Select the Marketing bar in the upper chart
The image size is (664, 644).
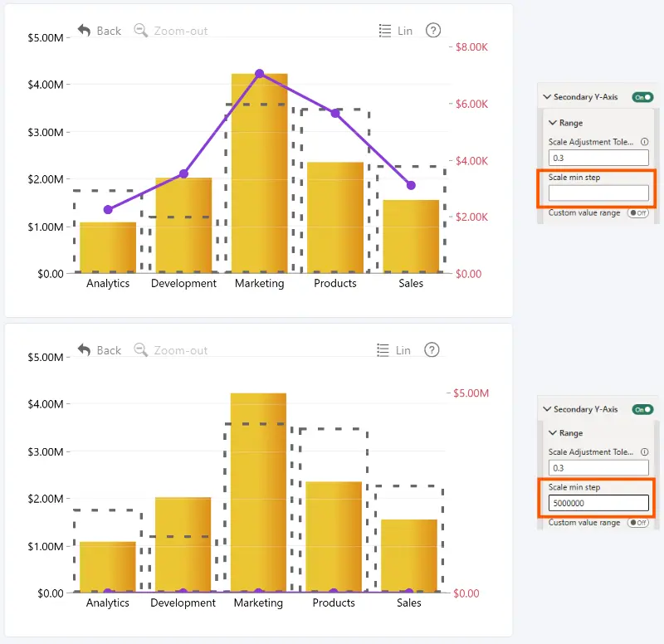260,173
